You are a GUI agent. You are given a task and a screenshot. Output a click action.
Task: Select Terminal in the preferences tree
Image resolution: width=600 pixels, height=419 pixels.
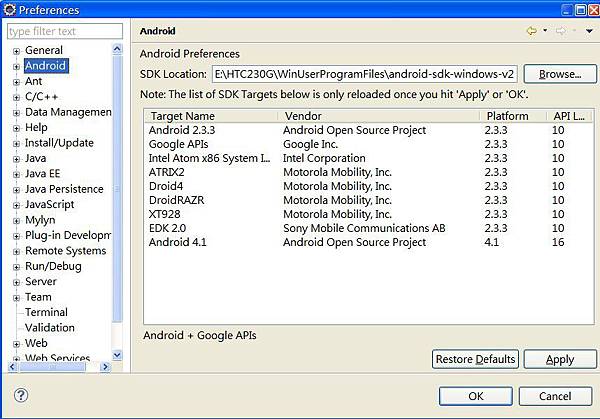click(x=46, y=312)
